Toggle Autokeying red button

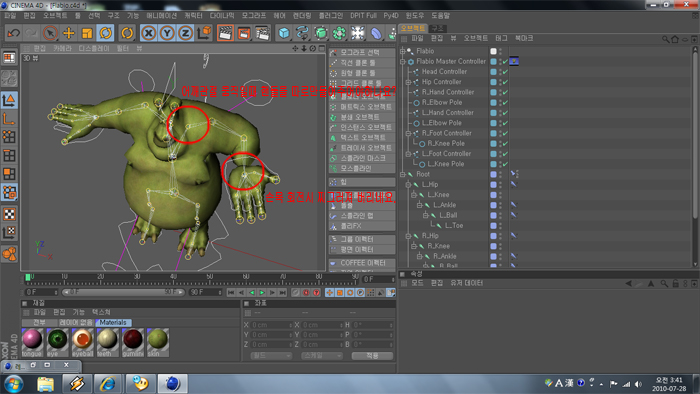[x=306, y=293]
